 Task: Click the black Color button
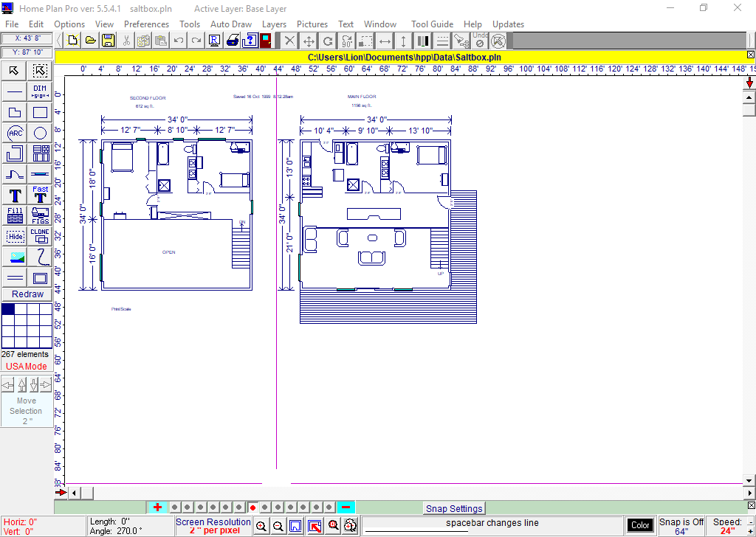[640, 525]
